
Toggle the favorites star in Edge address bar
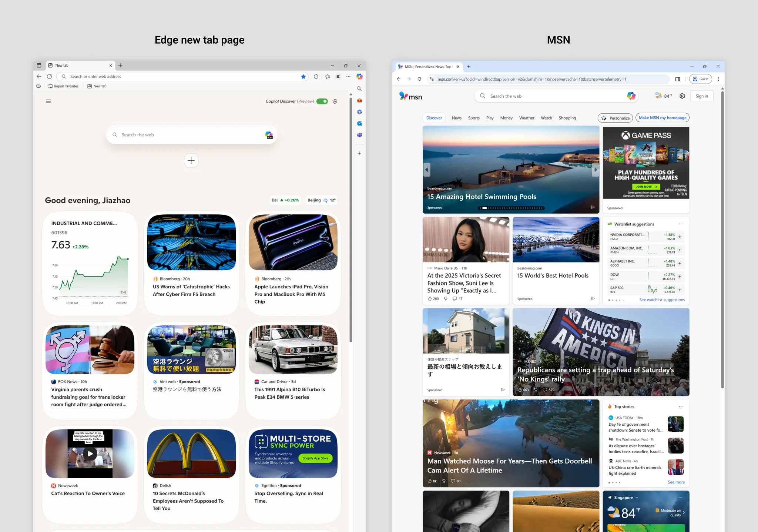[x=303, y=77]
